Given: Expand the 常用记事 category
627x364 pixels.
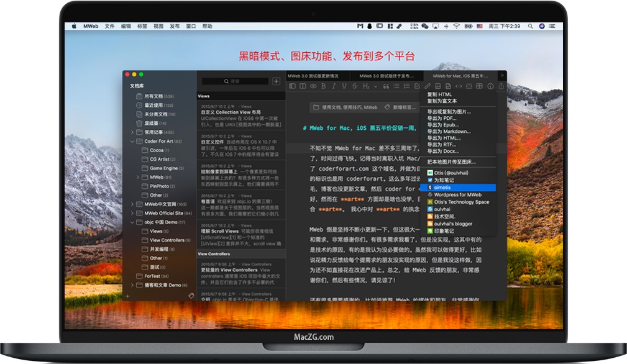Looking at the screenshot, I should (132, 132).
